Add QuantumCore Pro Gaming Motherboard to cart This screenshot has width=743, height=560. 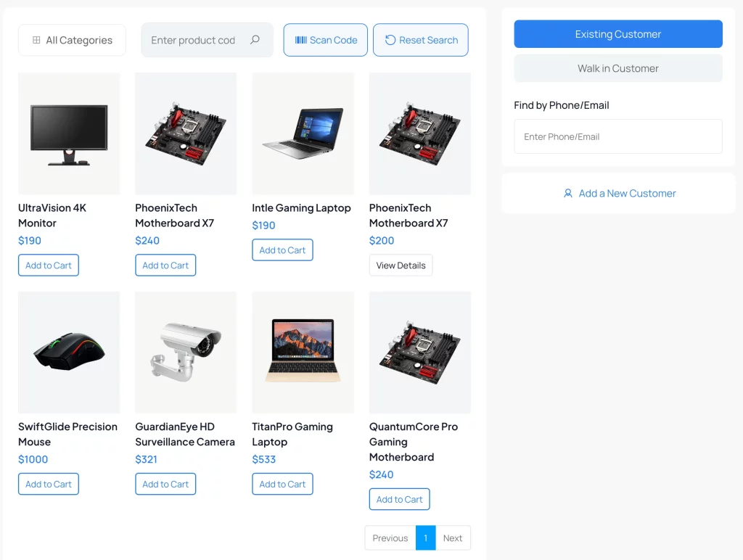coord(400,499)
